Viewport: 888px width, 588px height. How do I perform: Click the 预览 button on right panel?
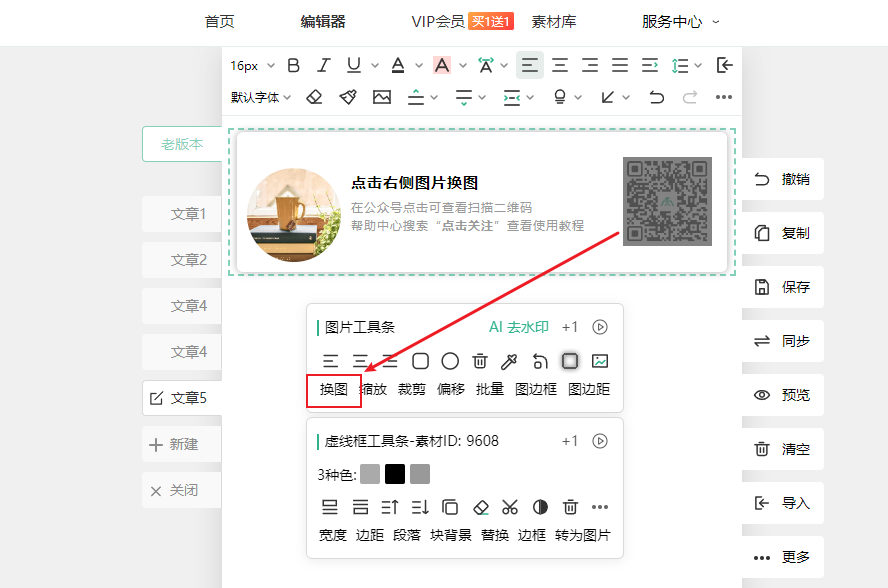pyautogui.click(x=783, y=395)
